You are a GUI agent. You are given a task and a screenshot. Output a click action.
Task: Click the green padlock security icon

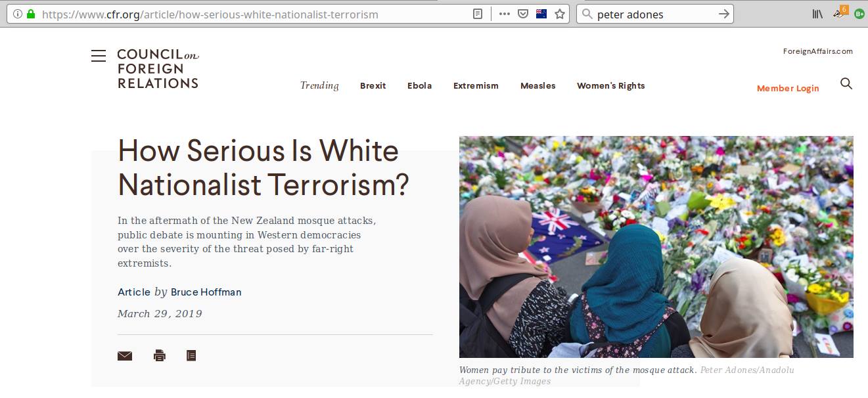(31, 14)
